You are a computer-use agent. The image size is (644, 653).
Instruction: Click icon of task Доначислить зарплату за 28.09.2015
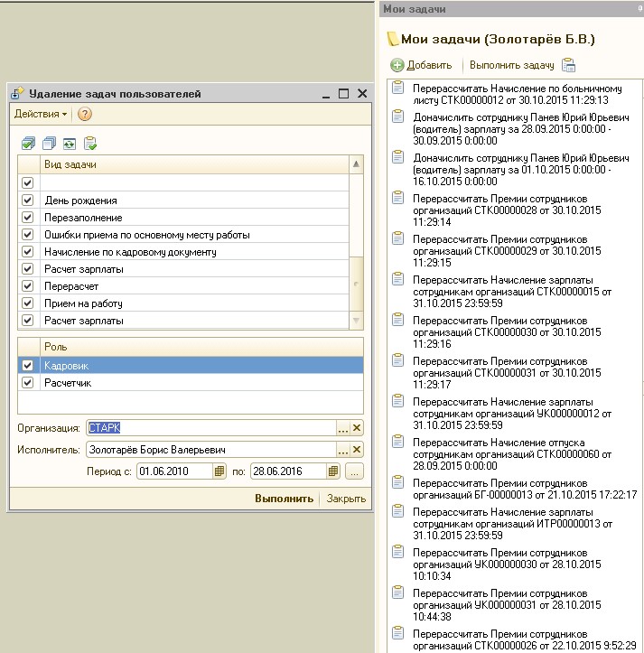click(x=398, y=117)
